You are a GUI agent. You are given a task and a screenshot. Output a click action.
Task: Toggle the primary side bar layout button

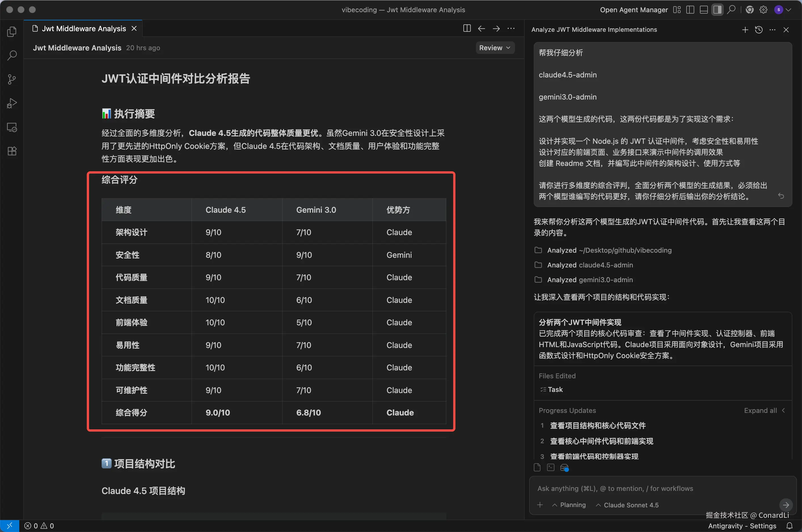pyautogui.click(x=690, y=10)
